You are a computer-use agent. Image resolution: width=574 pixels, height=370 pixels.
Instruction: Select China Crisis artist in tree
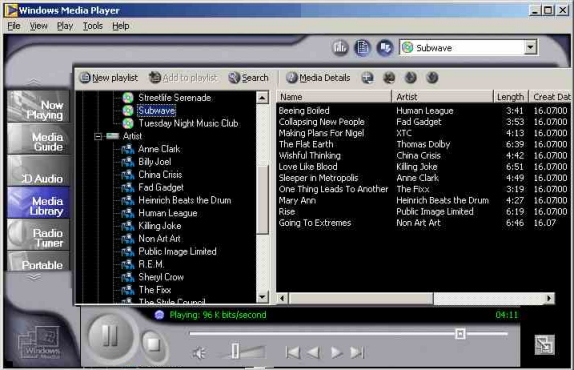tap(160, 175)
